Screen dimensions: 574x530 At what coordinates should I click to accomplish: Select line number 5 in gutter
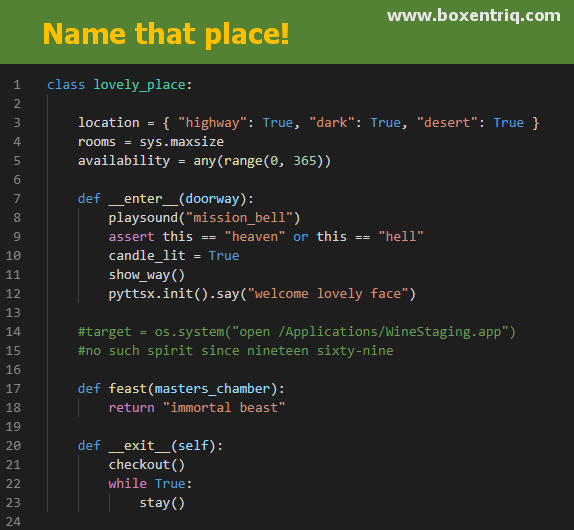point(17,161)
